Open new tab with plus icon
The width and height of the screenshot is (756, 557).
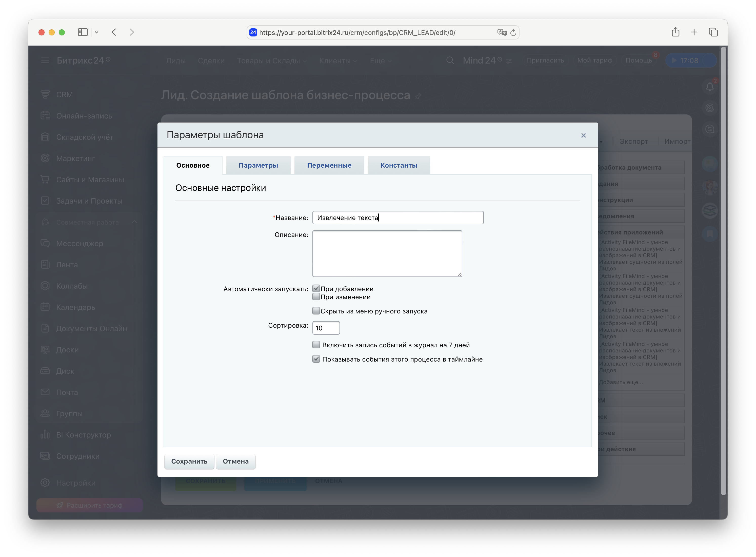(x=694, y=32)
